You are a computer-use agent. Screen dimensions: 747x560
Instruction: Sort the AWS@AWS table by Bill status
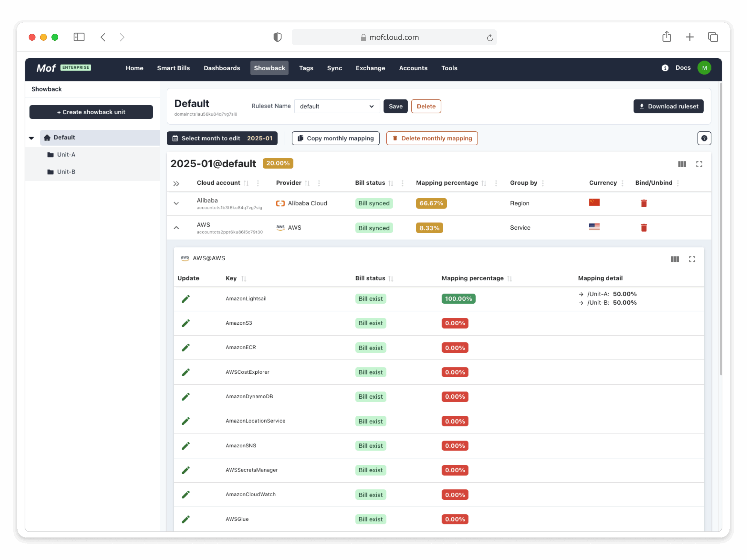(391, 279)
